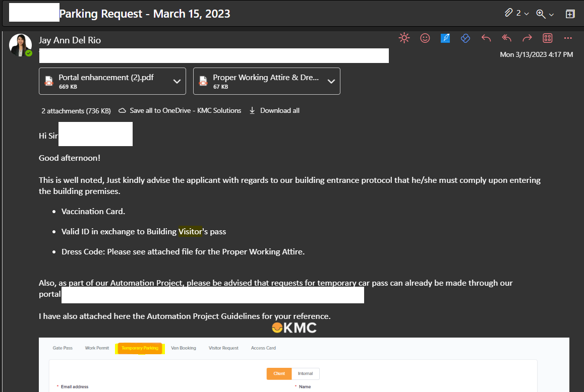584x392 pixels.
Task: Choose the Internal toggle button
Action: [306, 373]
